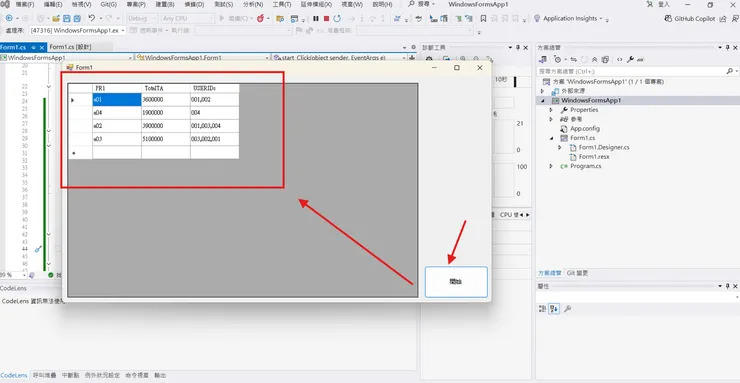This screenshot has width=740, height=383.
Task: Click the Pause (Break All) debugging icon
Action: click(316, 18)
